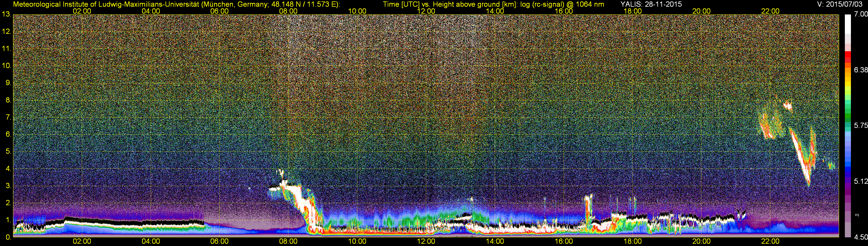Click the 02:00 label on top time axis
Viewport: 868px width, 246px height.
click(x=82, y=11)
